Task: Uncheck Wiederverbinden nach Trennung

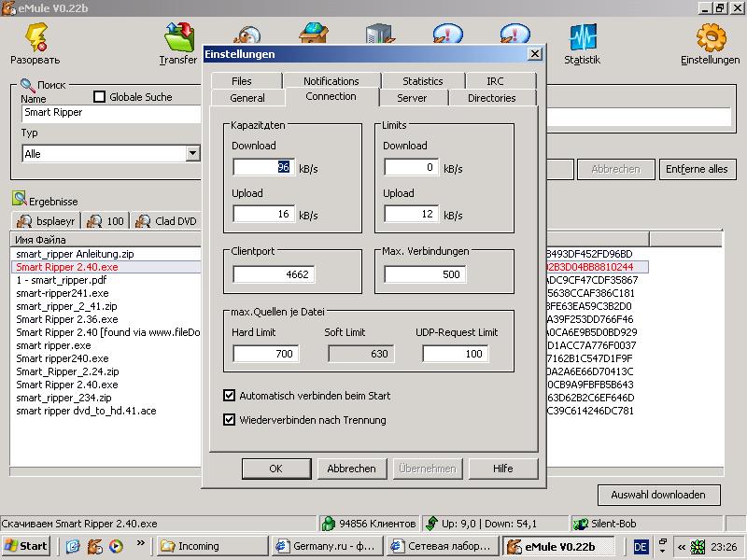Action: click(229, 419)
